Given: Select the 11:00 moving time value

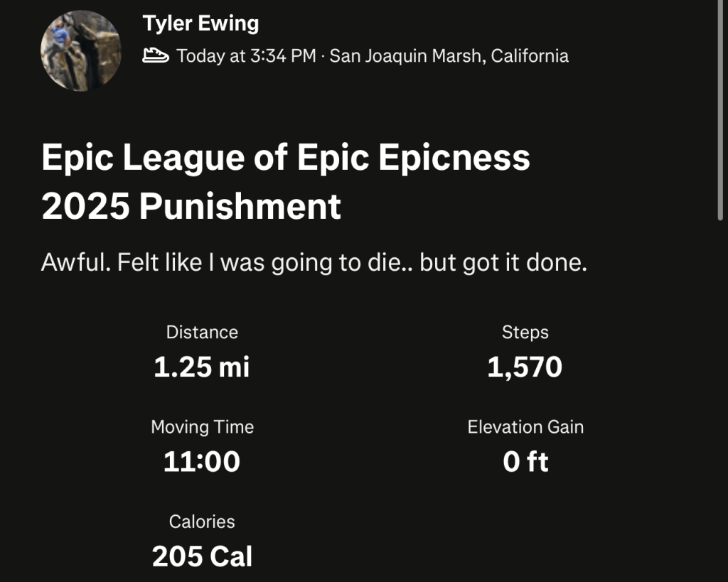Looking at the screenshot, I should click(202, 463).
